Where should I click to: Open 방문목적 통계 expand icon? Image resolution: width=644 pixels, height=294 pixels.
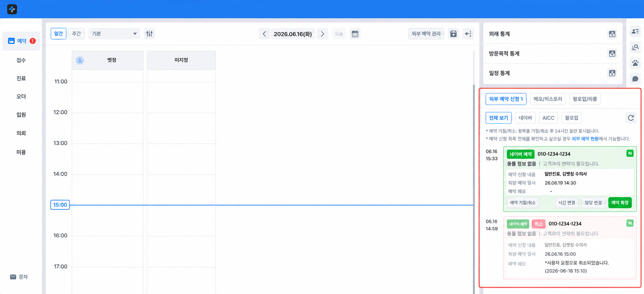[x=612, y=53]
